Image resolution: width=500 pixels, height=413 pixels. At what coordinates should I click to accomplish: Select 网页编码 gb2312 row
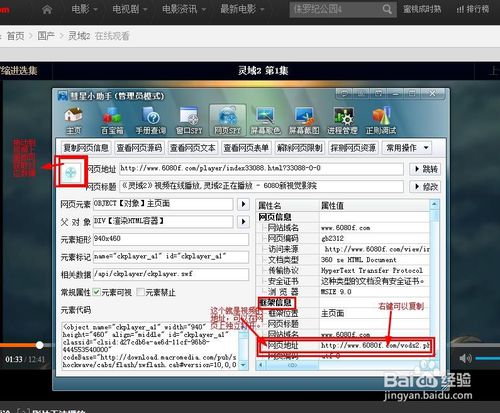343,238
